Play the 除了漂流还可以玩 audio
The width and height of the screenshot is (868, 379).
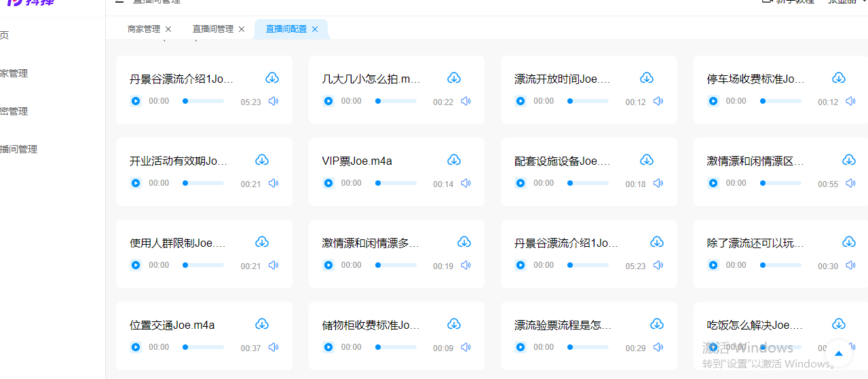pyautogui.click(x=713, y=265)
